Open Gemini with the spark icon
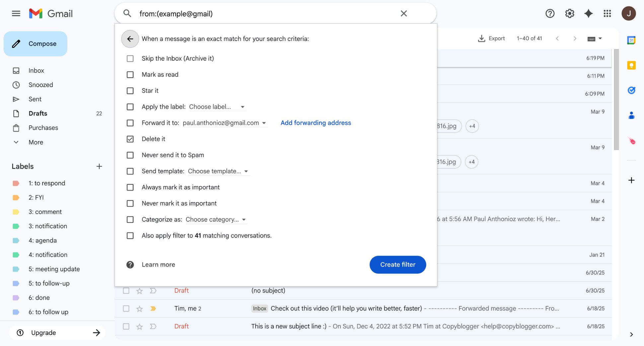644x346 pixels. tap(588, 13)
